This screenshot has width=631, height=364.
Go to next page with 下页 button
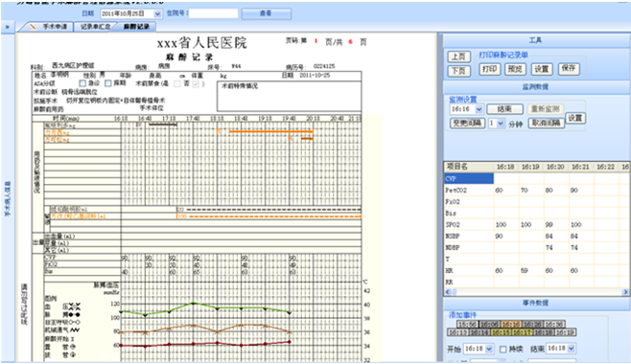pyautogui.click(x=458, y=71)
